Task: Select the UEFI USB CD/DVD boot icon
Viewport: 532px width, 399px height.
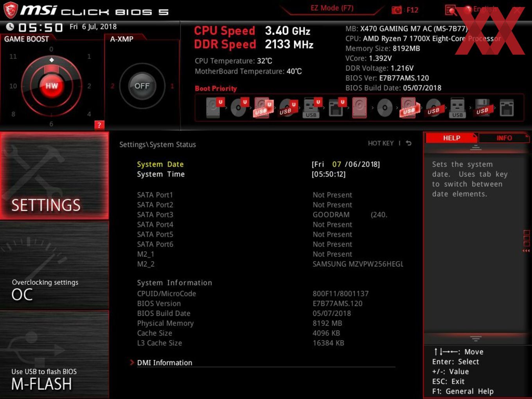Action: click(287, 108)
